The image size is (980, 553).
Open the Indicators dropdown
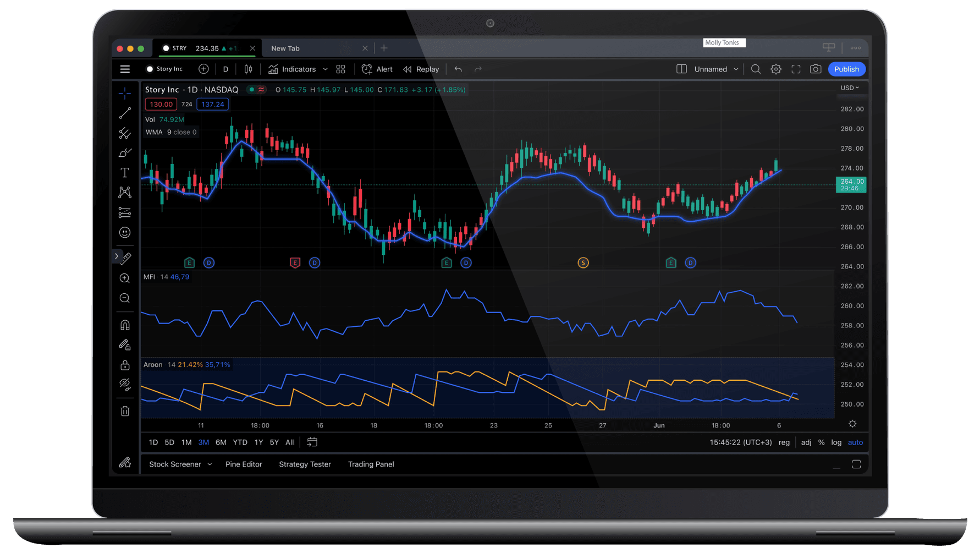(297, 69)
